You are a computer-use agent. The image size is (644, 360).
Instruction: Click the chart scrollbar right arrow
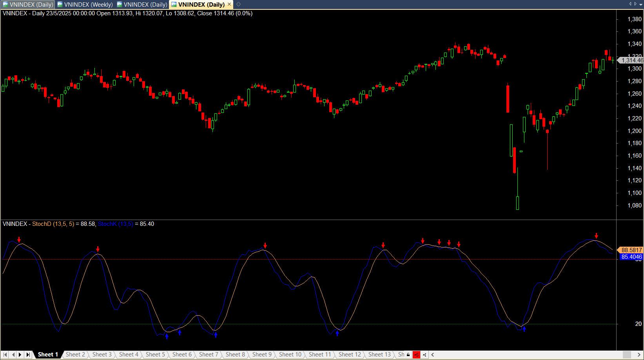[x=639, y=355]
